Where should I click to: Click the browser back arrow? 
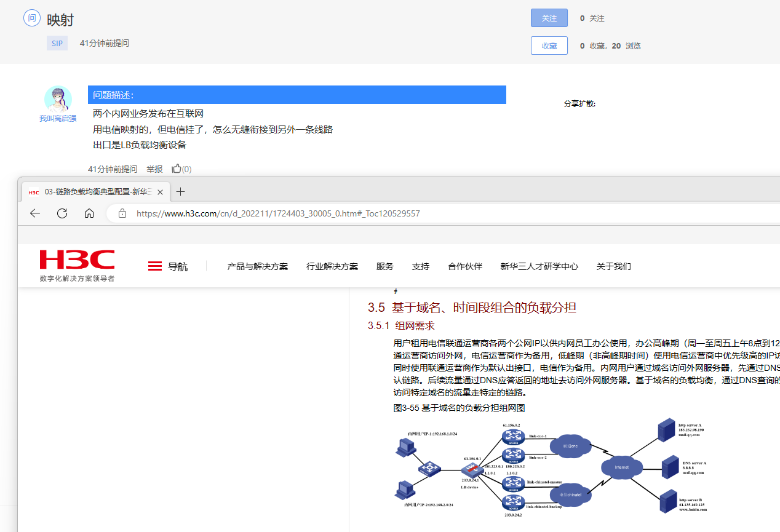tap(35, 213)
